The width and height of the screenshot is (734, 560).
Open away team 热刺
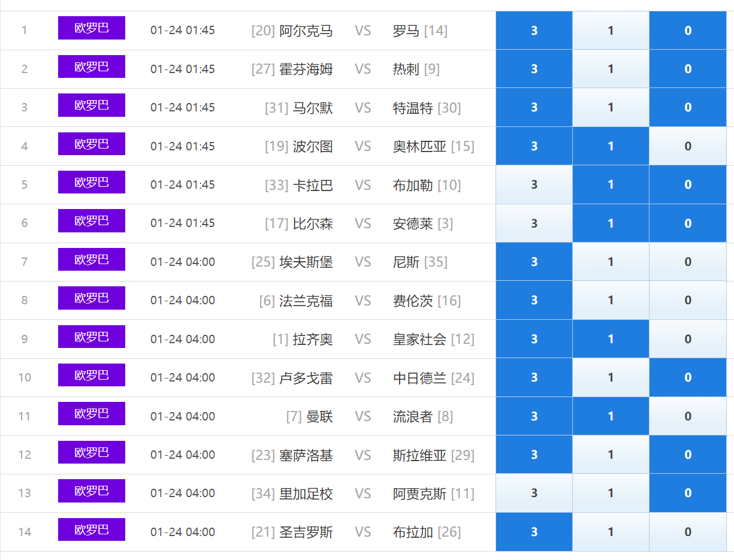coord(406,69)
